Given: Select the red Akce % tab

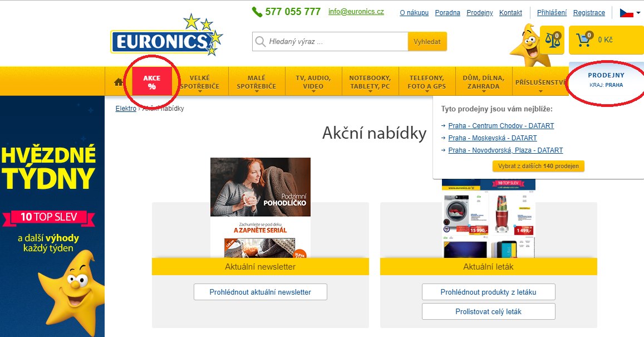Looking at the screenshot, I should pos(152,81).
